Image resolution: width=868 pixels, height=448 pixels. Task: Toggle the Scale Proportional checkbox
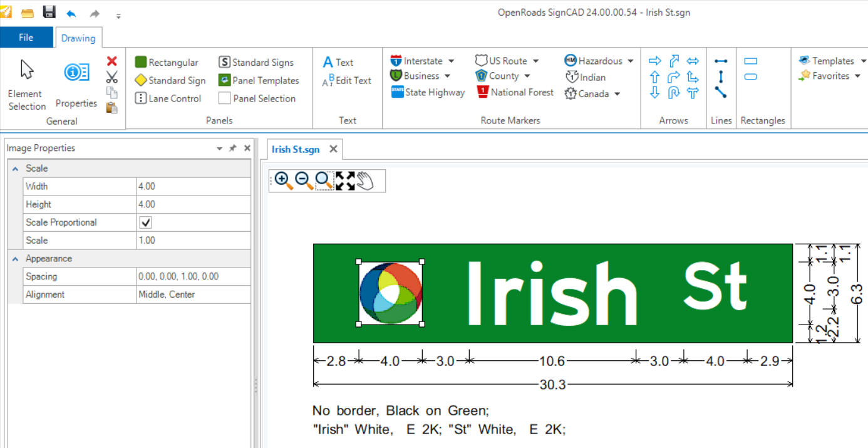(145, 222)
